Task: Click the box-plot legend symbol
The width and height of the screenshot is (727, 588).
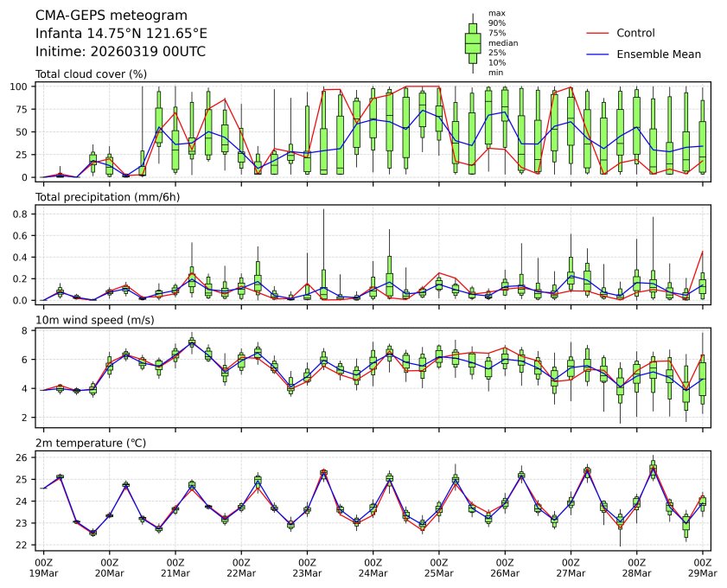Action: 473,42
